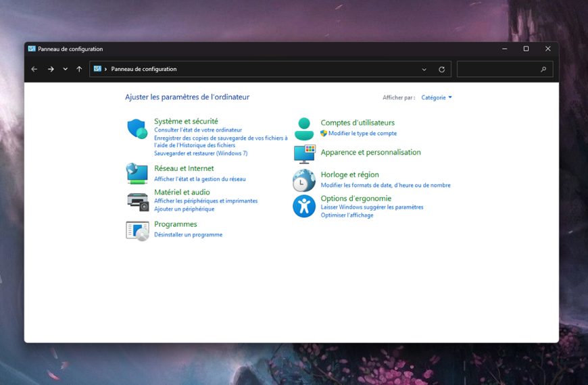Click Optimiser l'affichage link
Image resolution: width=588 pixels, height=385 pixels.
click(x=347, y=215)
